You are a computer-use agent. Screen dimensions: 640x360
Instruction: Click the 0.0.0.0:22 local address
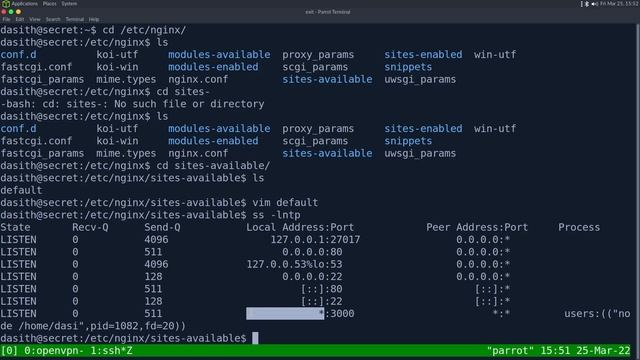pos(312,277)
